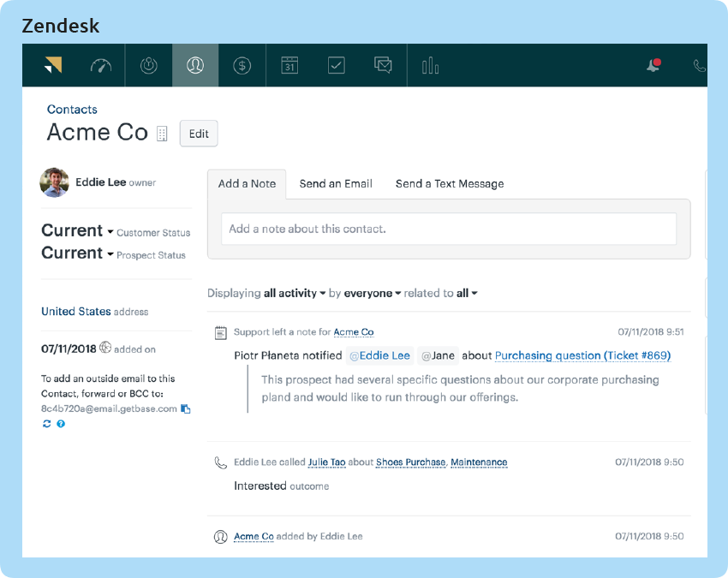Click the Edit button

[199, 134]
